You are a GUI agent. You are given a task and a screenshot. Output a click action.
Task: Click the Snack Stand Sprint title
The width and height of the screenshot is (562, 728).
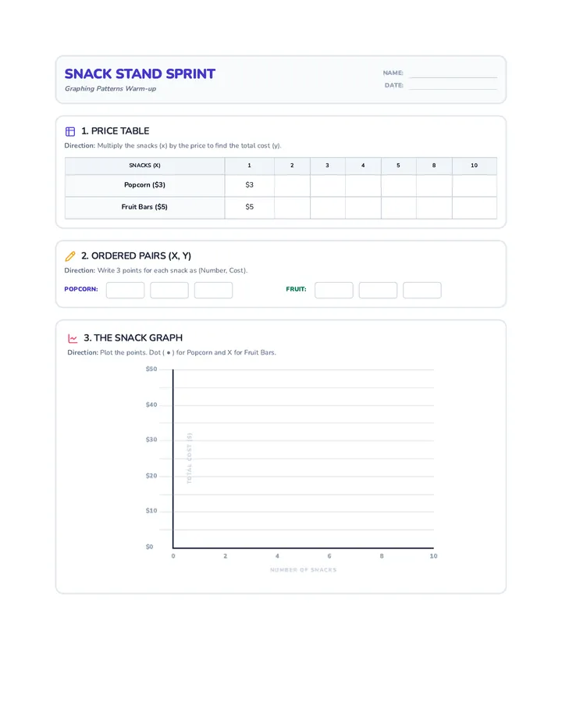(x=140, y=74)
